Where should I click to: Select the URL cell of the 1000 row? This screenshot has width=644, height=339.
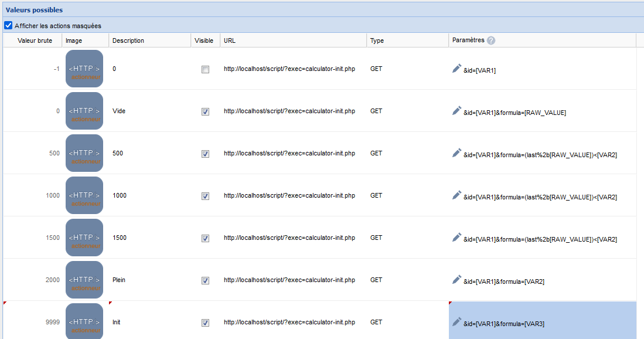pos(289,195)
